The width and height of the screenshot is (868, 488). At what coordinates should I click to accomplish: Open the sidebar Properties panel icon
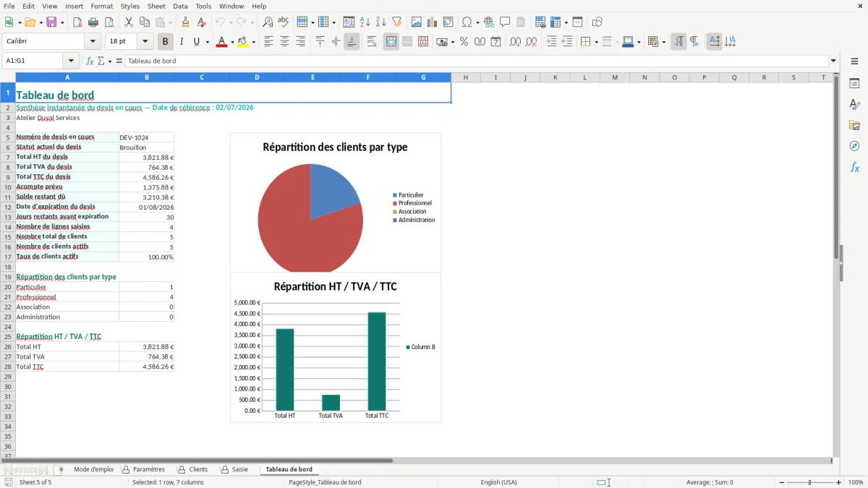pos(854,84)
